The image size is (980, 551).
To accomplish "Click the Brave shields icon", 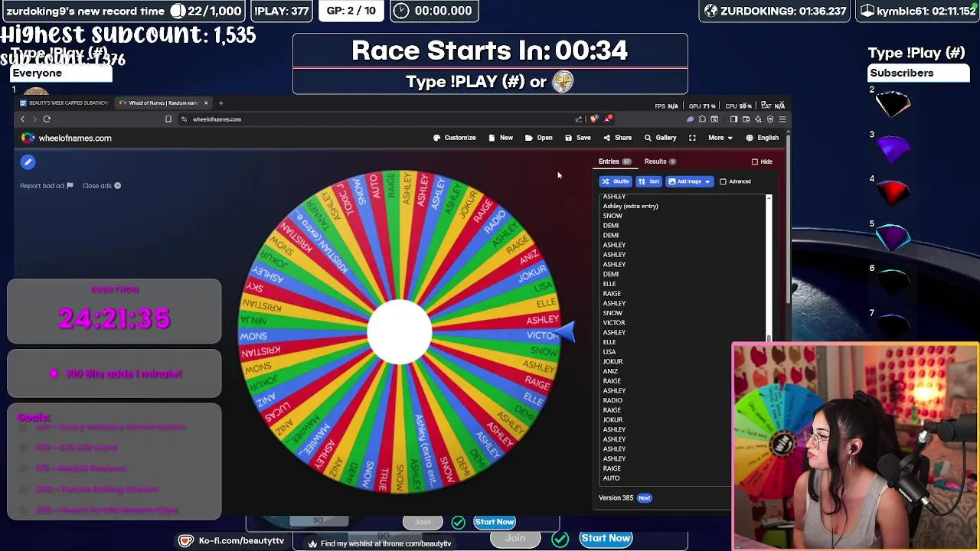I will pyautogui.click(x=594, y=119).
